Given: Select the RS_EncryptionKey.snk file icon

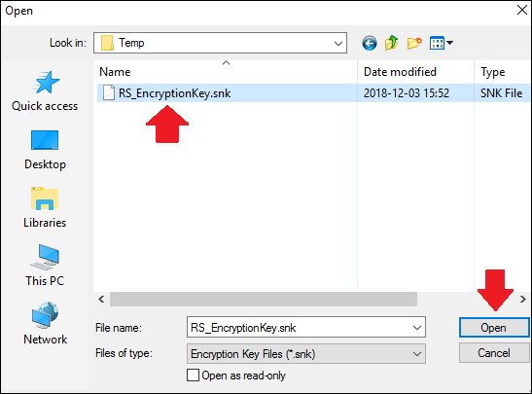Looking at the screenshot, I should pos(109,92).
